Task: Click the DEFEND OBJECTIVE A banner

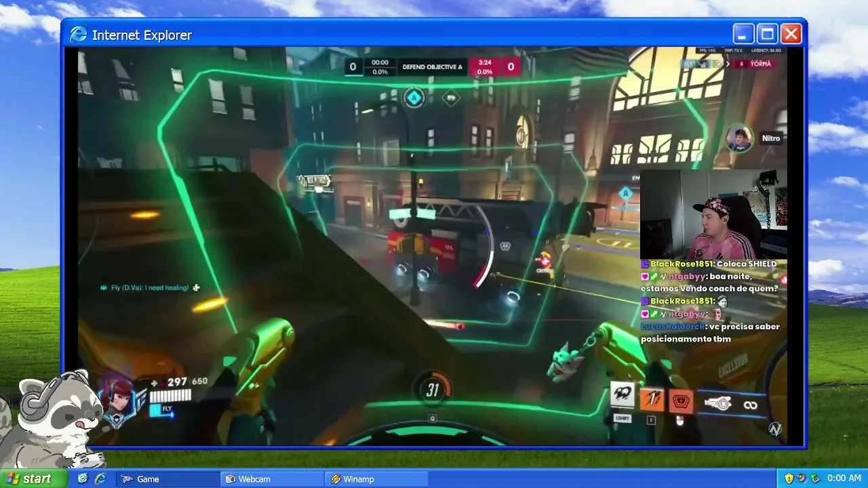Action: pyautogui.click(x=432, y=67)
